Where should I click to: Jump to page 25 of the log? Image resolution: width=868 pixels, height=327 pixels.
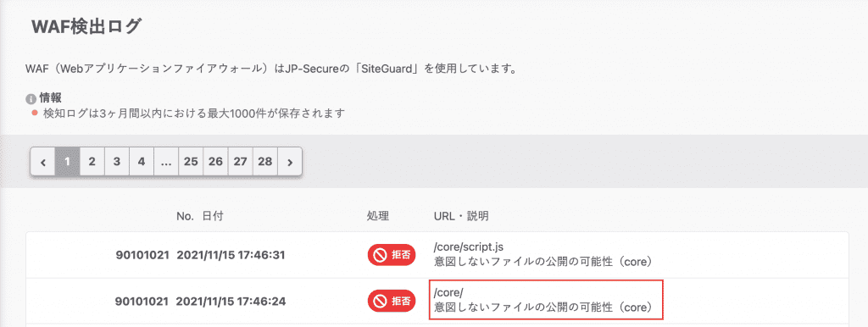(x=191, y=162)
